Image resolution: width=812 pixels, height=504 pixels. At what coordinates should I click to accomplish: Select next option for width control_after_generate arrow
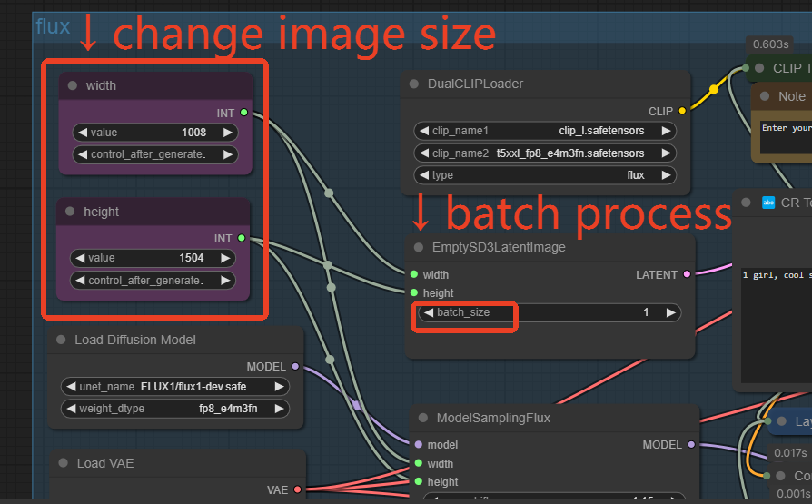click(x=228, y=154)
